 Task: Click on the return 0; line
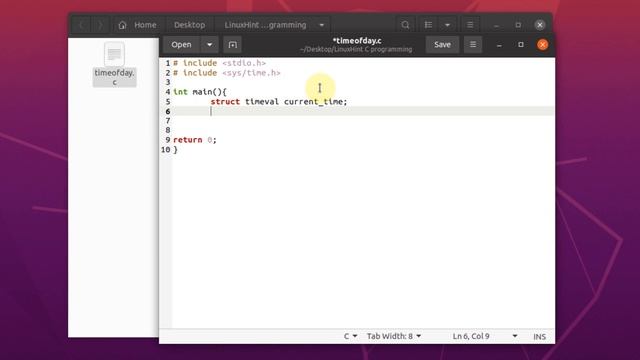coord(195,140)
